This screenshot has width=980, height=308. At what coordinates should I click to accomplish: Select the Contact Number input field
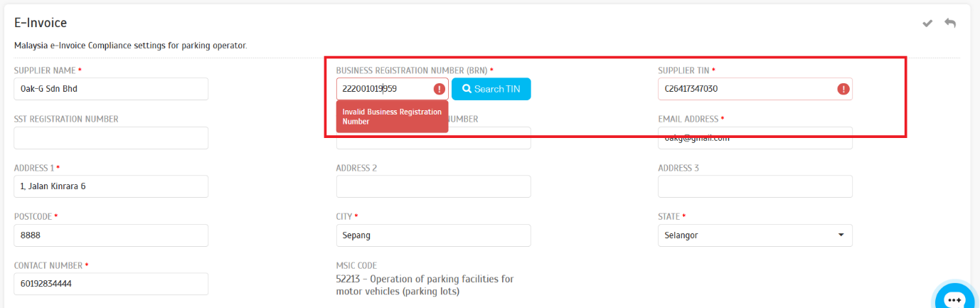(x=111, y=284)
